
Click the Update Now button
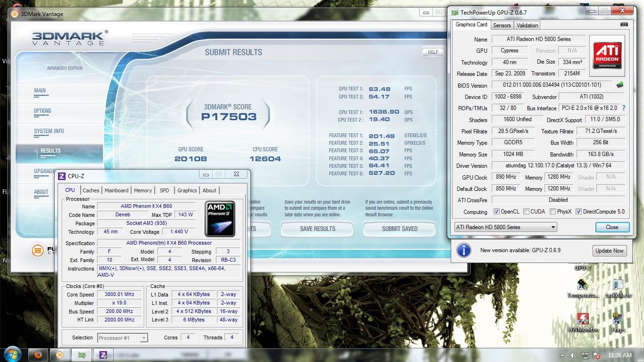point(610,251)
